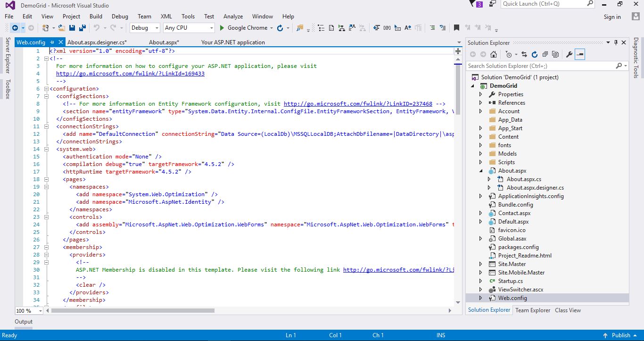Switch to About.aspx.designer.cs tab
644x341 pixels.
(x=97, y=42)
